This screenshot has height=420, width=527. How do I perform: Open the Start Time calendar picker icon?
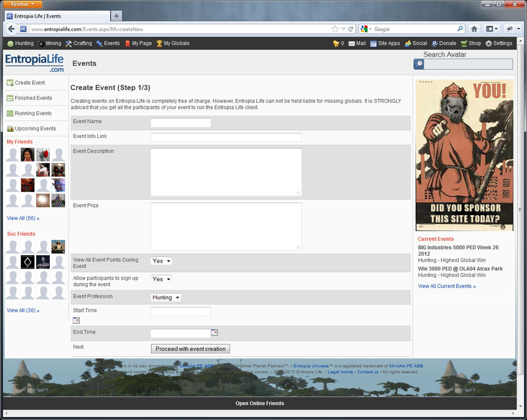(x=76, y=321)
